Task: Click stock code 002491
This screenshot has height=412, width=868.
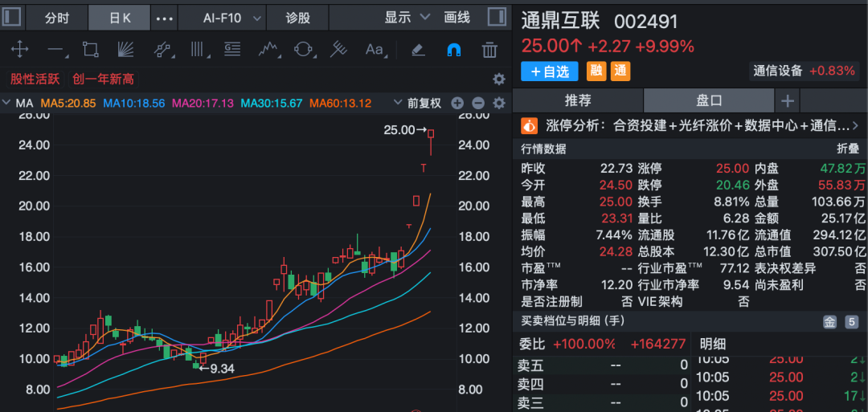Action: [646, 22]
